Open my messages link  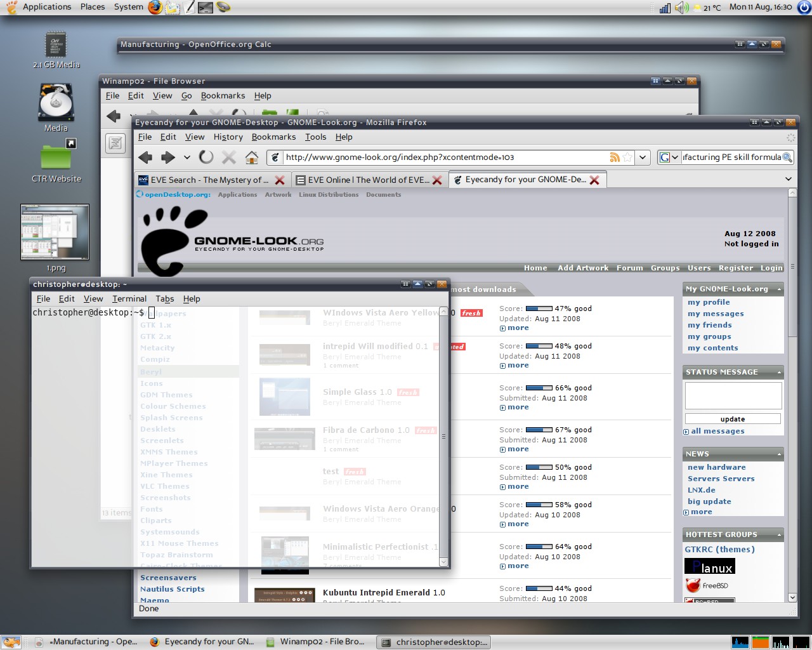click(716, 314)
